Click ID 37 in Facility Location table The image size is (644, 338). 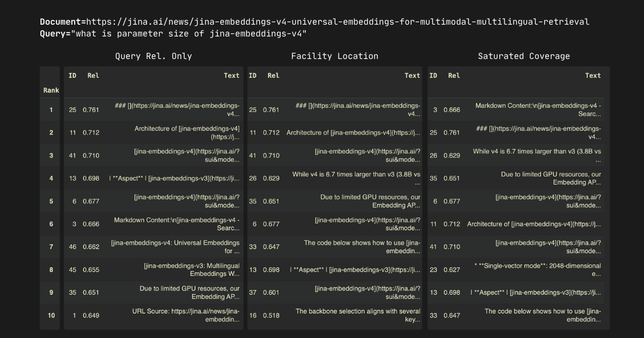coord(253,292)
